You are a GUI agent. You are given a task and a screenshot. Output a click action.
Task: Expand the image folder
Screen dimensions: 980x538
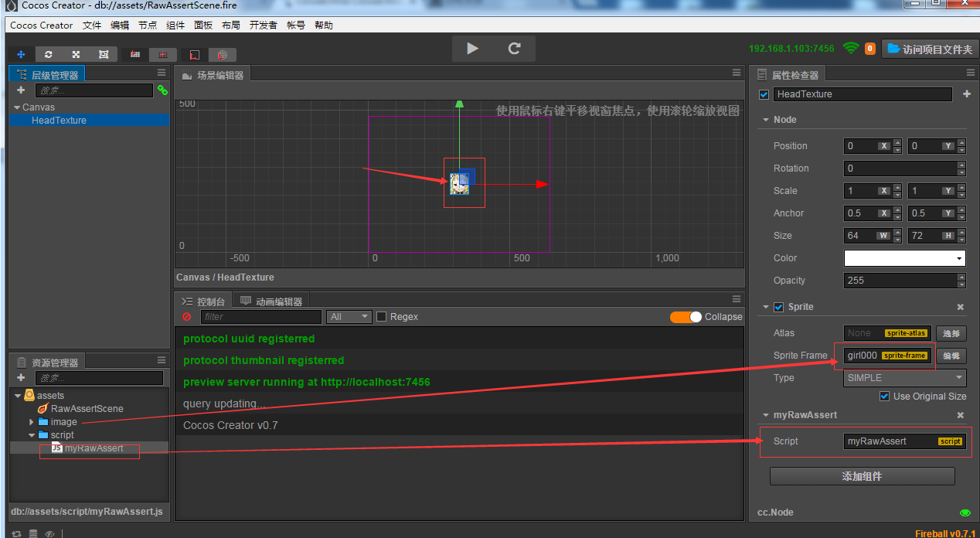tap(32, 422)
